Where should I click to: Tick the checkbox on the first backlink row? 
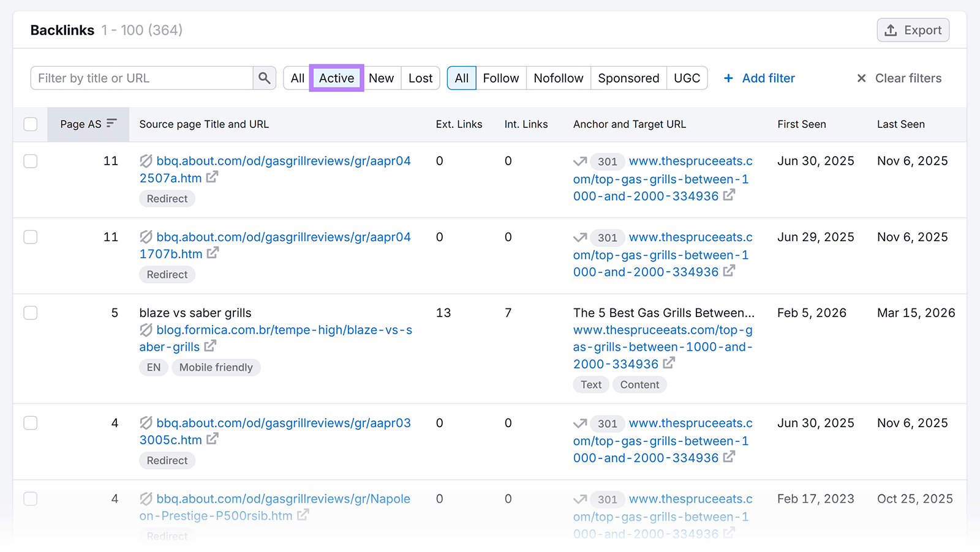[x=30, y=161]
